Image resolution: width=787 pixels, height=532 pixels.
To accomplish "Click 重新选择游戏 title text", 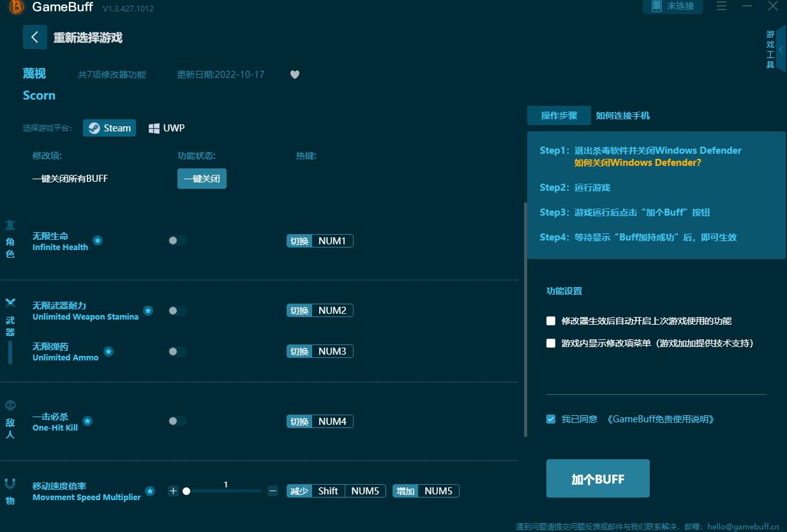I will coord(88,38).
